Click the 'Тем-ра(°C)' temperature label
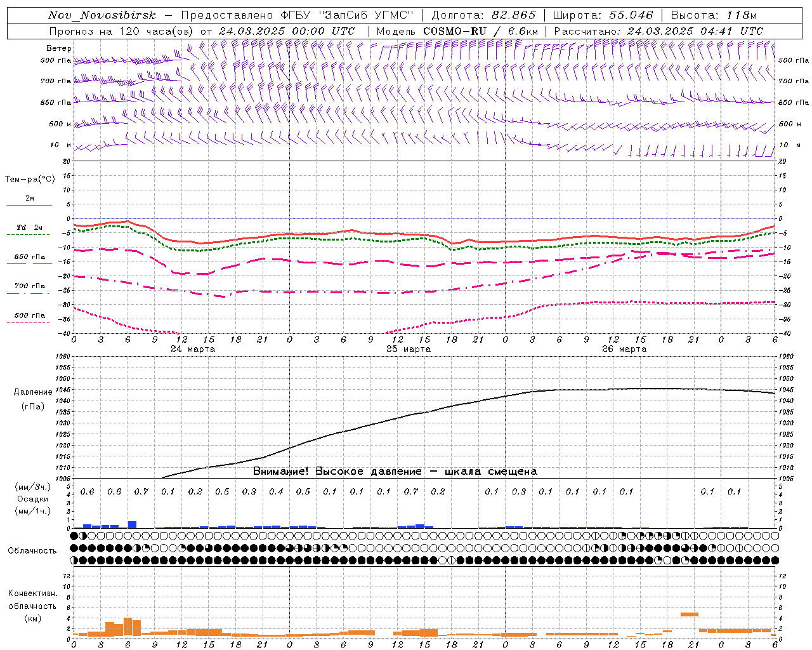This screenshot has height=650, width=812. click(x=30, y=179)
